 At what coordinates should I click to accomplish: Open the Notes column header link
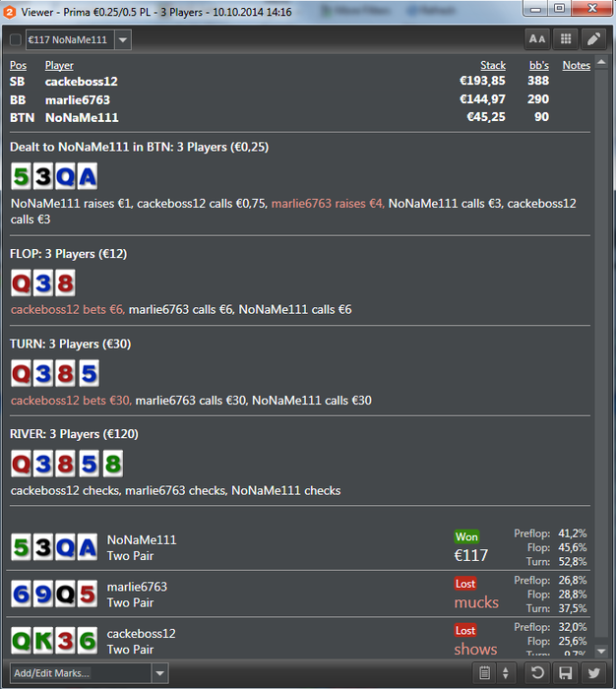(x=576, y=66)
